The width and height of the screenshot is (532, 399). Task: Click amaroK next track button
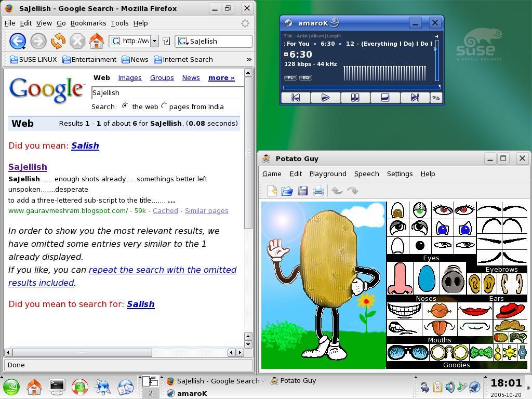pyautogui.click(x=415, y=98)
